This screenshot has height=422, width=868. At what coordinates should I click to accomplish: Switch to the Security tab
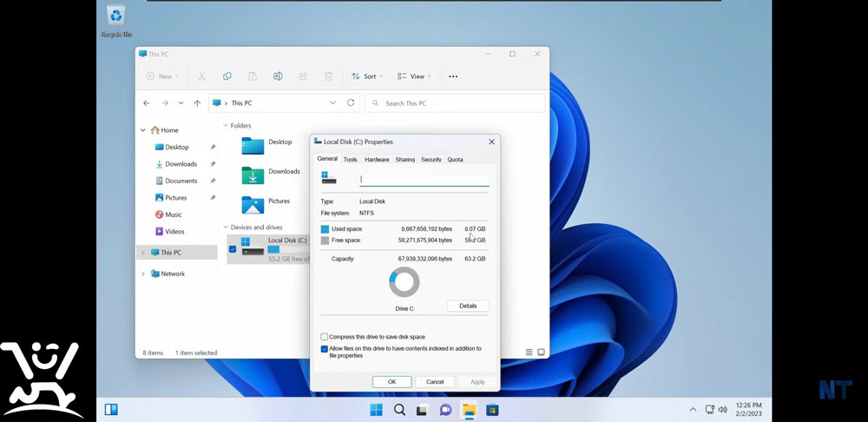click(431, 160)
